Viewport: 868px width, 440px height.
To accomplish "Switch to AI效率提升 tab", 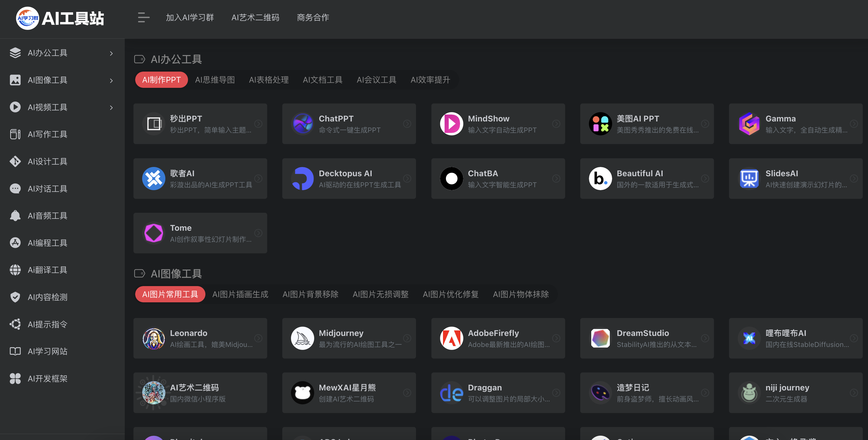I will (x=430, y=80).
